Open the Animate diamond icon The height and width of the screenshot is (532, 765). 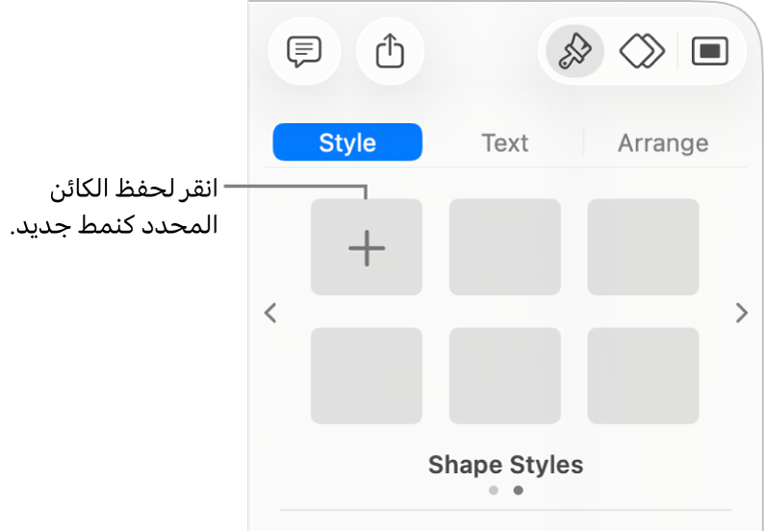641,51
